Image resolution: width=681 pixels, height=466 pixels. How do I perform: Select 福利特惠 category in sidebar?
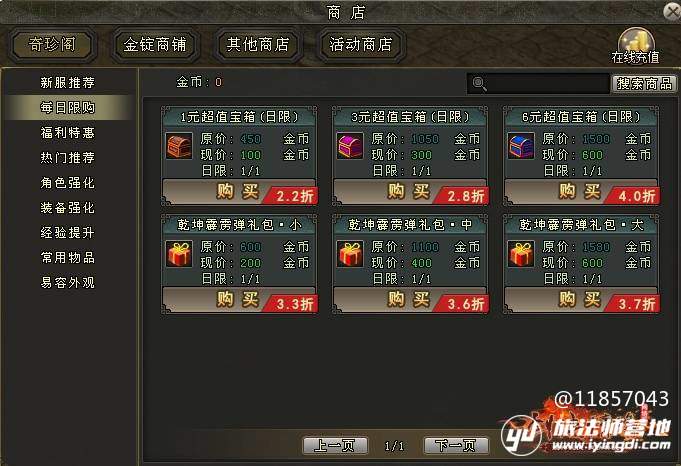tap(68, 132)
